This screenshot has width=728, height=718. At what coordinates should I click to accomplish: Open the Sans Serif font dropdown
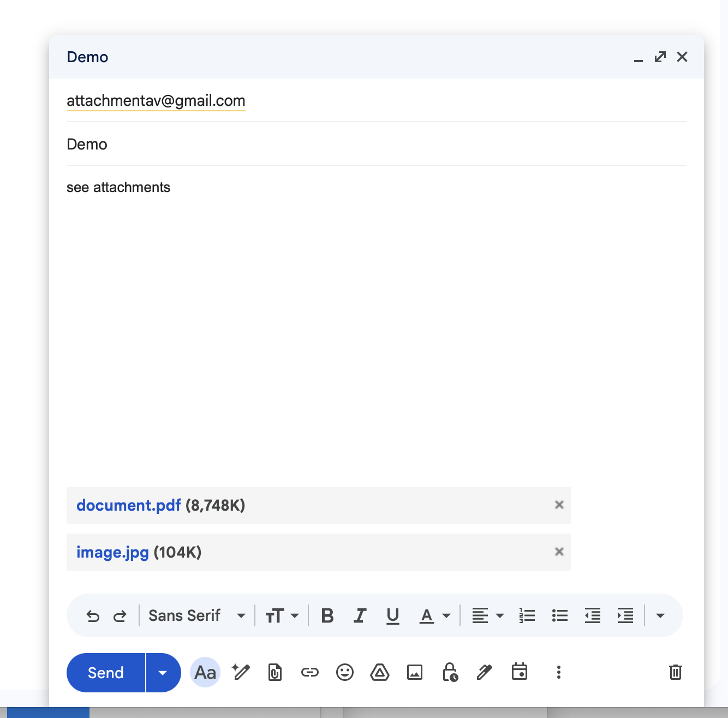coord(196,615)
